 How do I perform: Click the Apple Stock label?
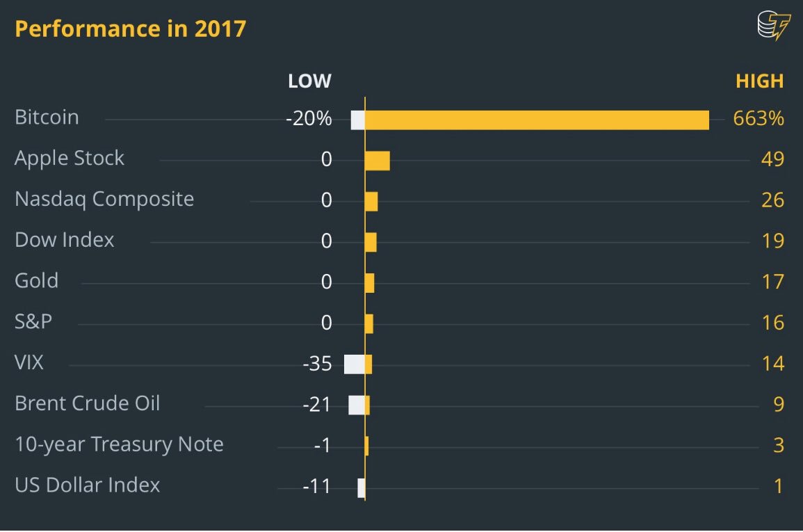[70, 158]
